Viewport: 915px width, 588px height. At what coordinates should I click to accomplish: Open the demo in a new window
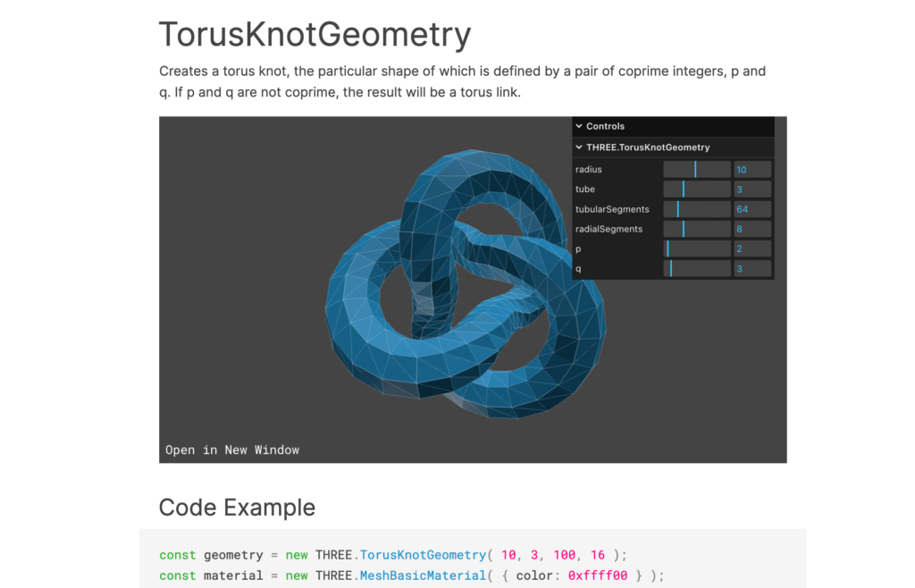232,449
